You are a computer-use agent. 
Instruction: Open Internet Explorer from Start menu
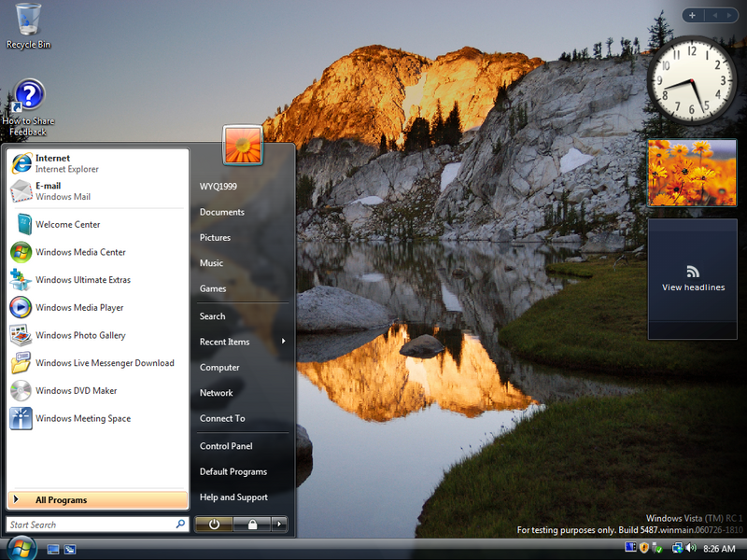(x=65, y=163)
